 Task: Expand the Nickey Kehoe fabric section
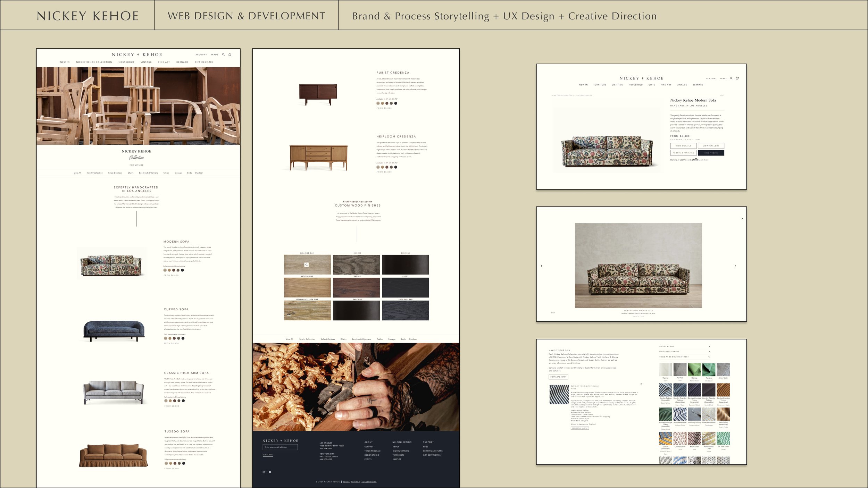point(709,346)
